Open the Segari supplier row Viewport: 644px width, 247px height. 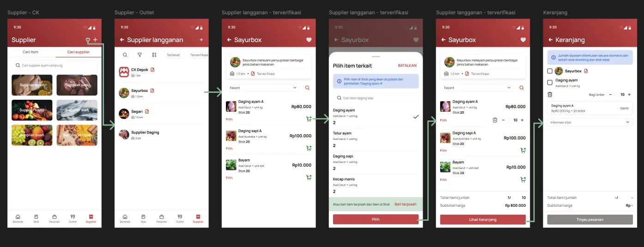click(161, 114)
